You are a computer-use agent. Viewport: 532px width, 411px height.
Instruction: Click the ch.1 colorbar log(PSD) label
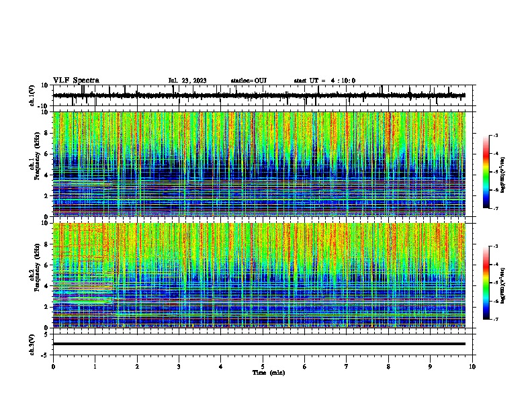[x=502, y=175]
